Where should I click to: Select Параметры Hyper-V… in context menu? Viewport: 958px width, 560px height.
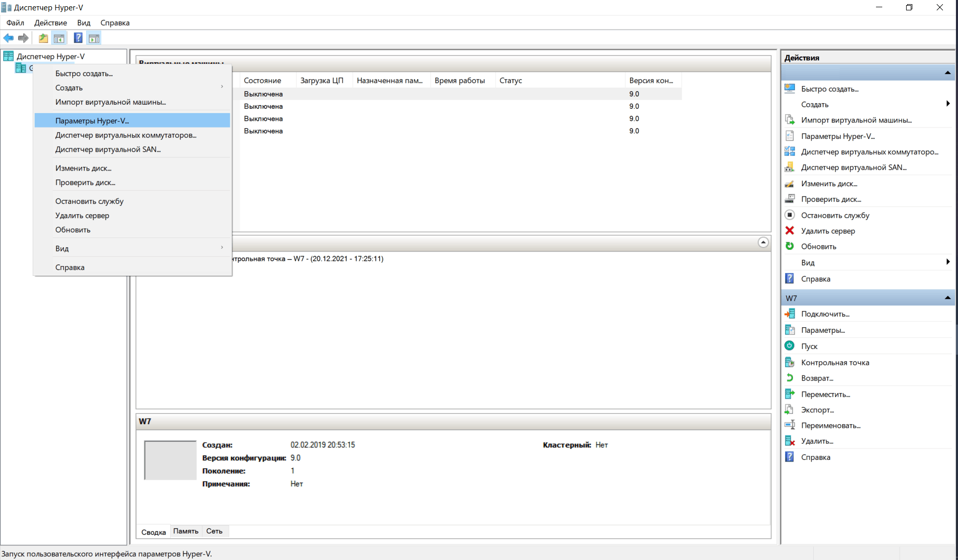132,120
